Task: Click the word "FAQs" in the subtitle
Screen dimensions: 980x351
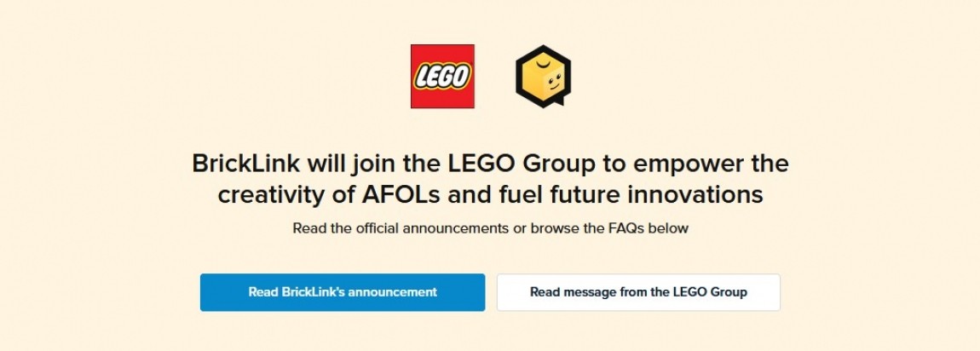Action: 632,228
